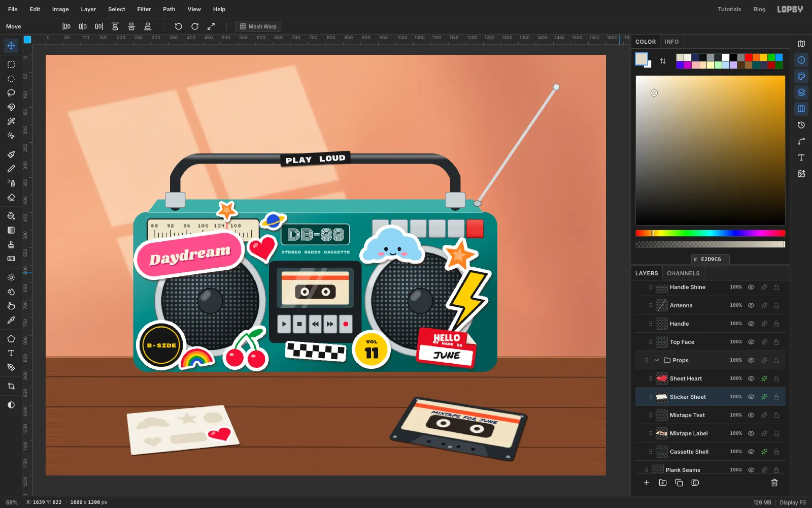Pick the red swatch in palette
Viewport: 812px width, 508px height.
749,57
